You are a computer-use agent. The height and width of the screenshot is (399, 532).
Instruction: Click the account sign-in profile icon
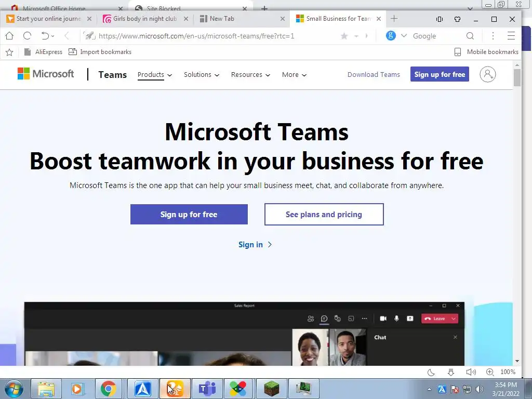click(487, 74)
